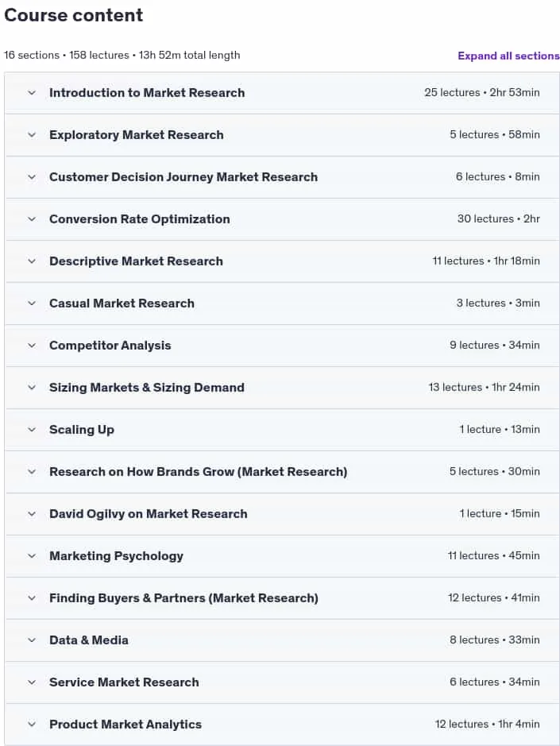Click the Expand all sections link
Viewport: 560px width, 746px height.
[508, 56]
